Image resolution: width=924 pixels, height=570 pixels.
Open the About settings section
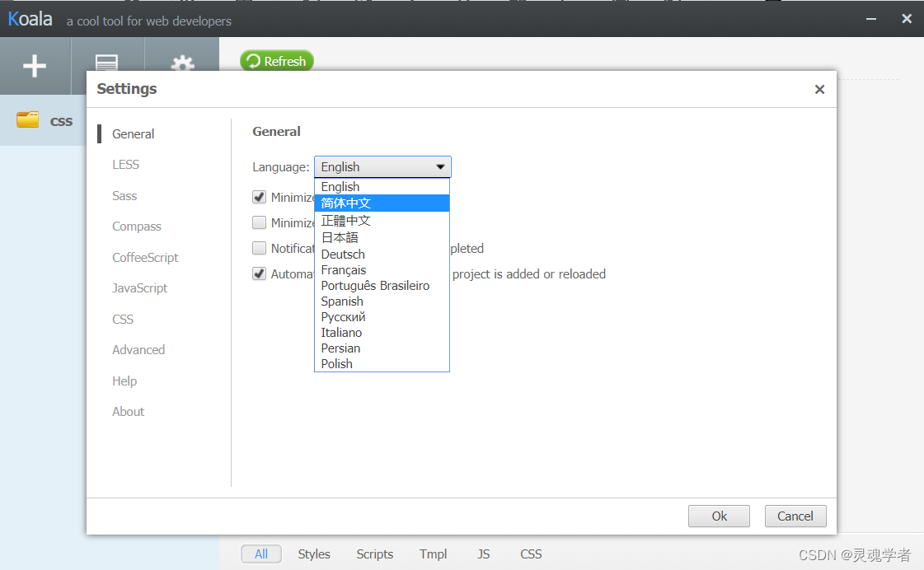click(128, 412)
